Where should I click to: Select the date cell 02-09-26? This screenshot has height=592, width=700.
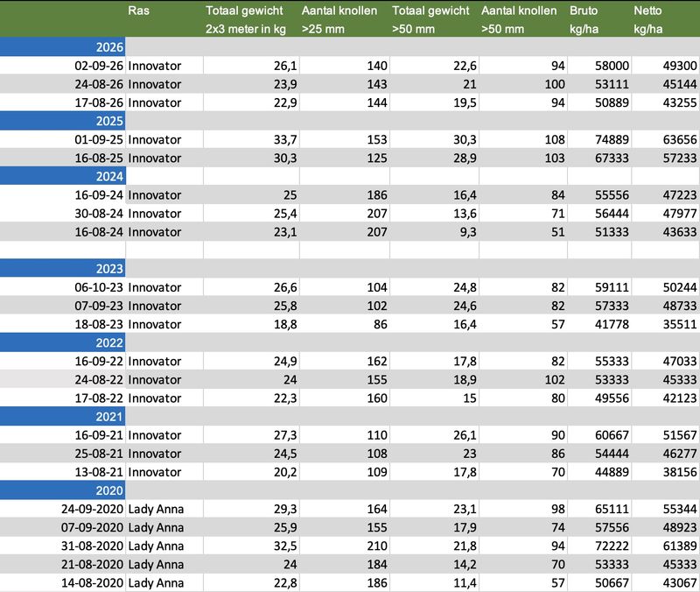[x=99, y=66]
